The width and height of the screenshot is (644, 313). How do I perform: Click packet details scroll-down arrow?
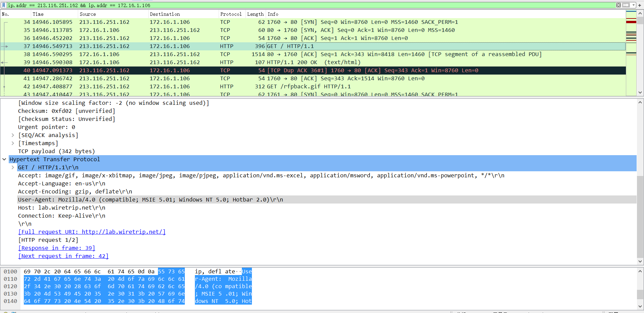pyautogui.click(x=640, y=261)
